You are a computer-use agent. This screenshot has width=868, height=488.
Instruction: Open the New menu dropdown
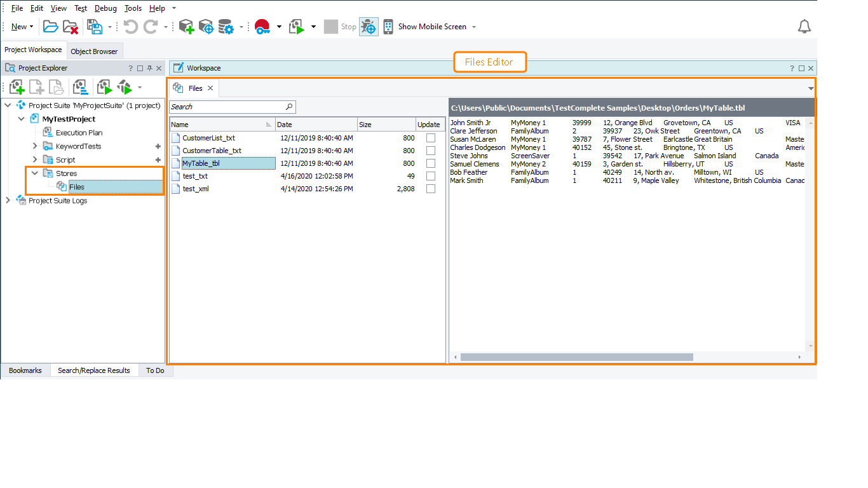[22, 26]
